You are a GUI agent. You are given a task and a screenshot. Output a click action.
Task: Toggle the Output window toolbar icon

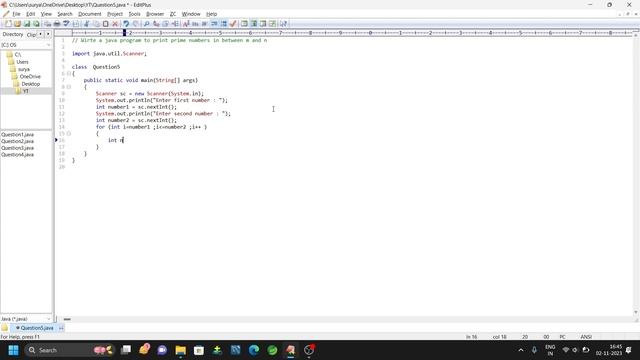click(263, 24)
